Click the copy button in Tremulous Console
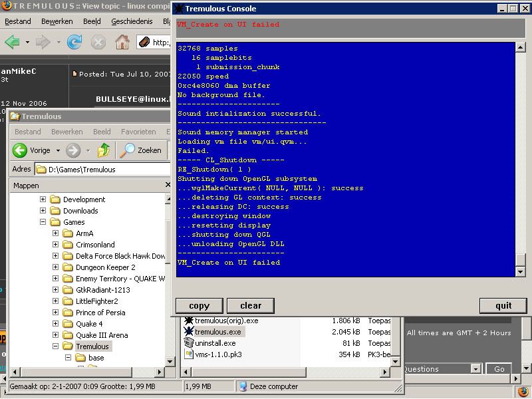The image size is (532, 399). tap(199, 306)
